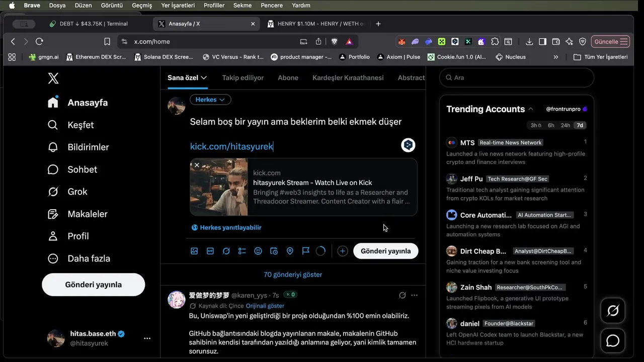Viewport: 644px width, 362px height.
Task: Use Grok enhance icon in composer toolbar
Action: [226, 251]
